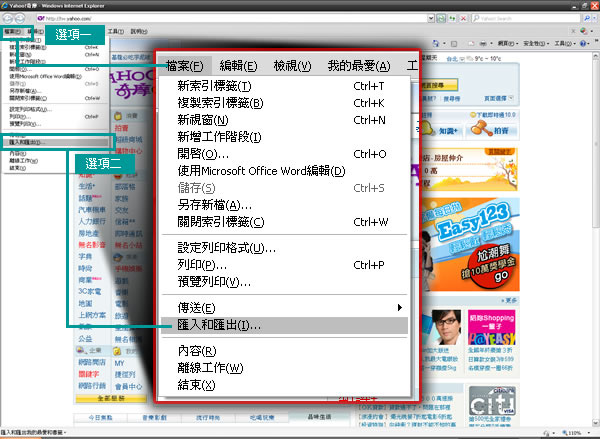Viewport: 600px width, 439px height.
Task: Click the IE Back navigation button
Action: point(7,18)
